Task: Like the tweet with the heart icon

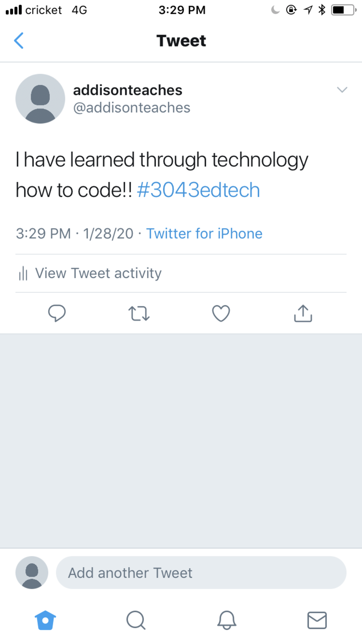Action: point(221,314)
